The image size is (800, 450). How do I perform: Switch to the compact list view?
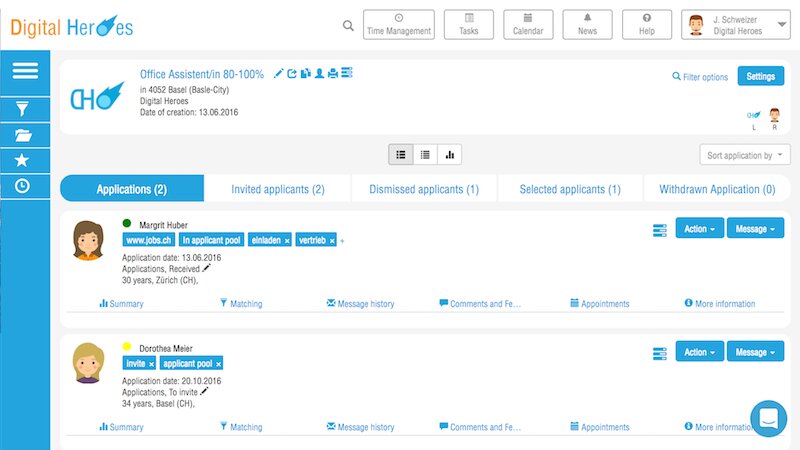coord(425,155)
